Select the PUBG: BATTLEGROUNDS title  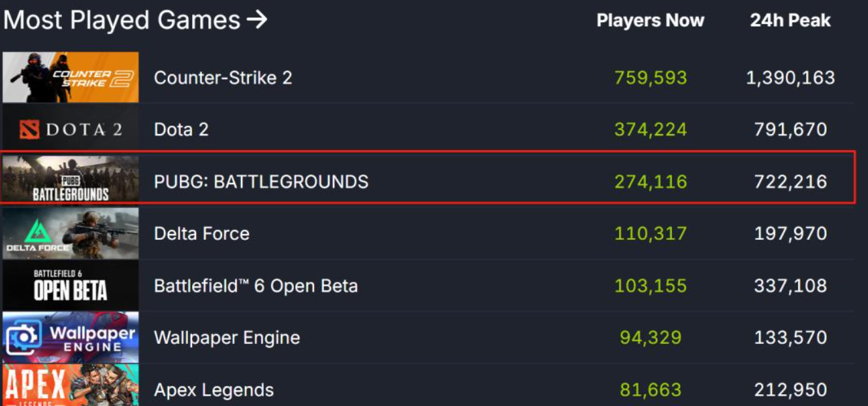coord(261,181)
